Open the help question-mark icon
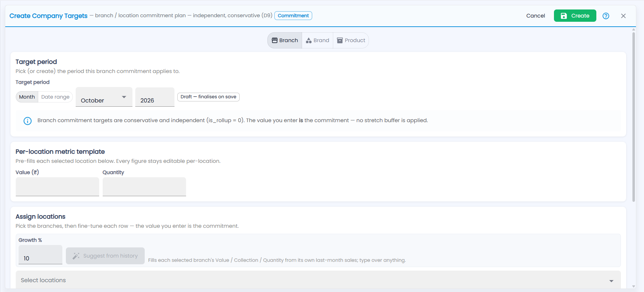The width and height of the screenshot is (644, 292). [x=606, y=16]
